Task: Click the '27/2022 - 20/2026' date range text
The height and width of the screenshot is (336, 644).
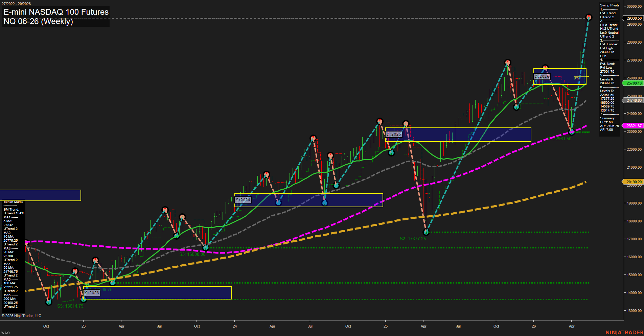Action: point(16,4)
